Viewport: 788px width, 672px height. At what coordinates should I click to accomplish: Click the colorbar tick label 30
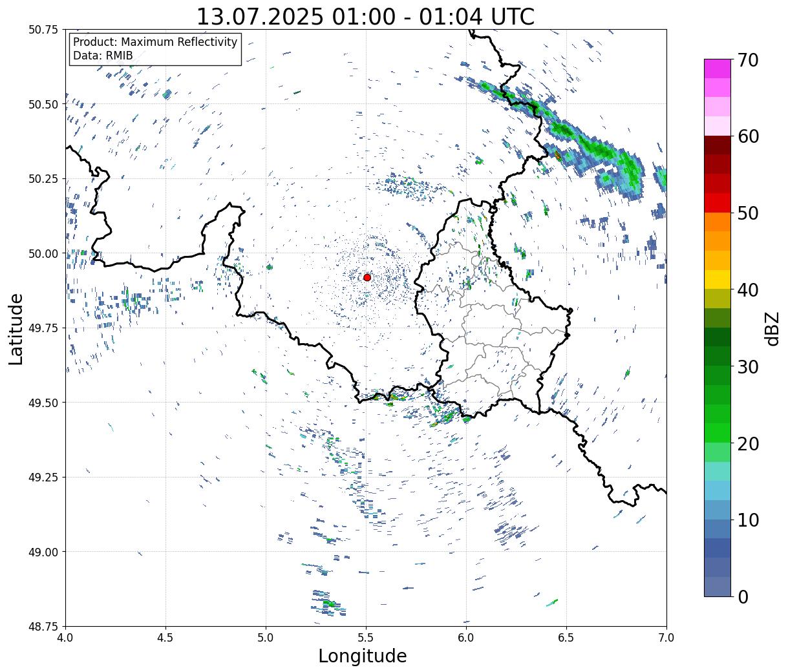tap(748, 367)
